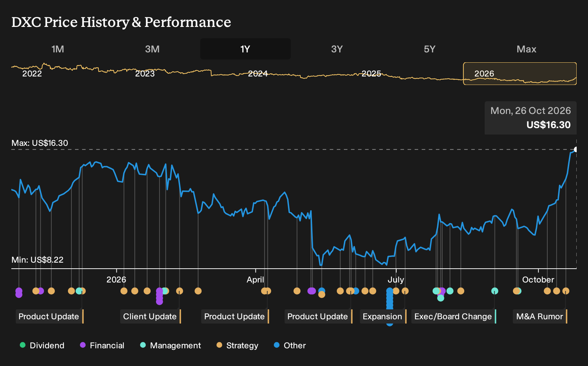Click the Strategy dot linked to Expansion label
This screenshot has width=588, height=366.
click(405, 291)
